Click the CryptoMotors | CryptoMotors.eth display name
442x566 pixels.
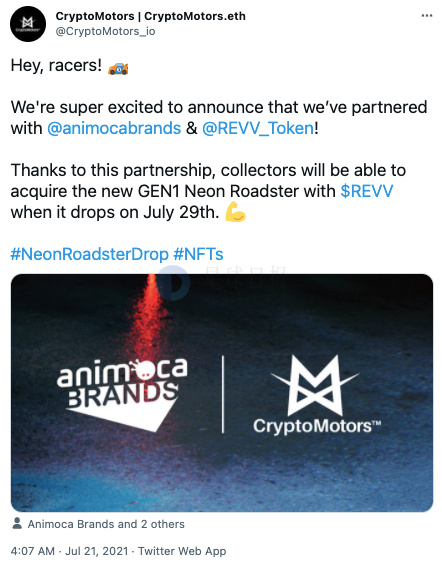[151, 16]
